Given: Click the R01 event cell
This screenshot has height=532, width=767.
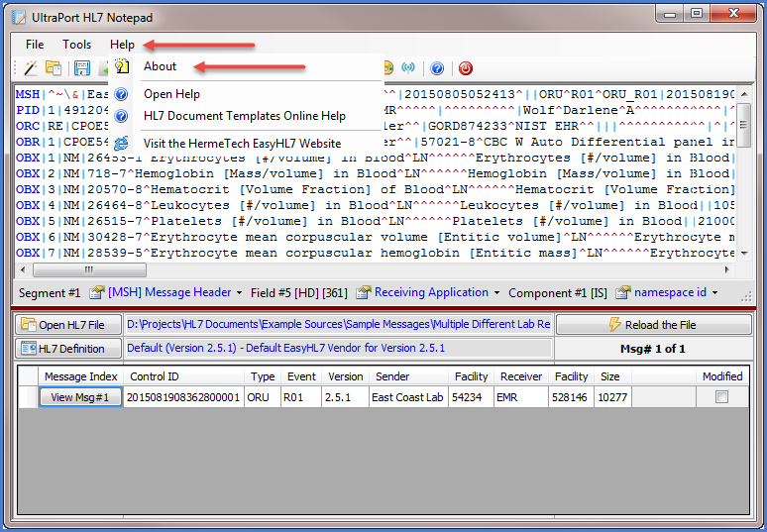Looking at the screenshot, I should 301,397.
